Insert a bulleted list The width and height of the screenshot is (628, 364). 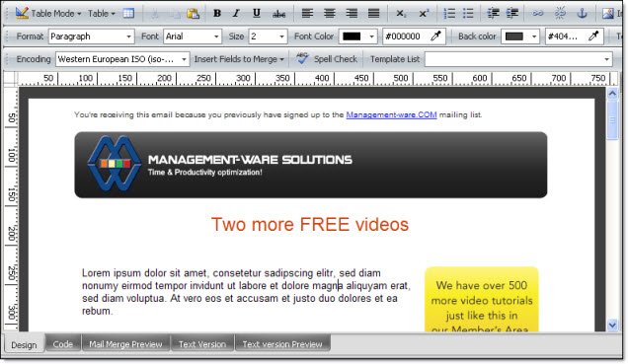[468, 13]
